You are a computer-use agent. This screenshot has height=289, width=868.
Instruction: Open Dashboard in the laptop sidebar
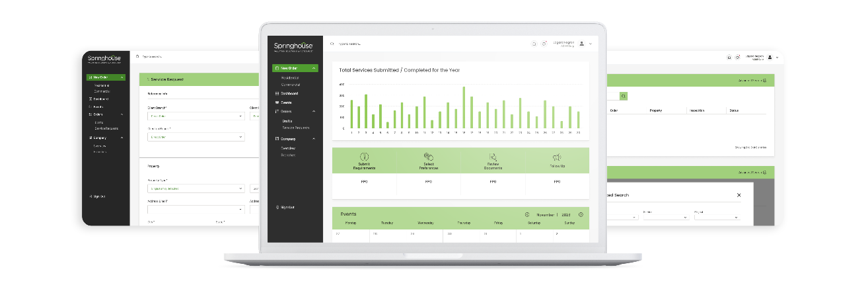(x=287, y=94)
